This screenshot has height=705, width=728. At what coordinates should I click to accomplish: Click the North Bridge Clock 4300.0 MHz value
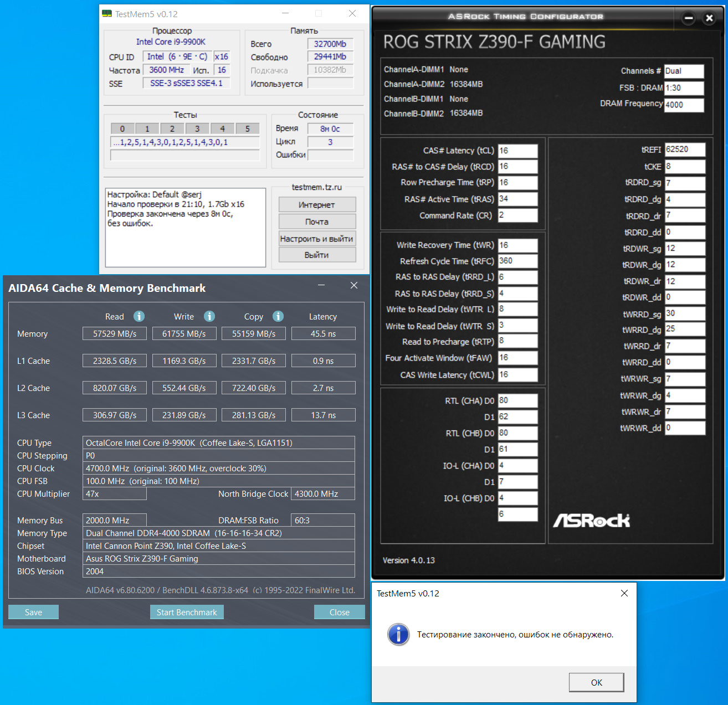click(x=323, y=494)
